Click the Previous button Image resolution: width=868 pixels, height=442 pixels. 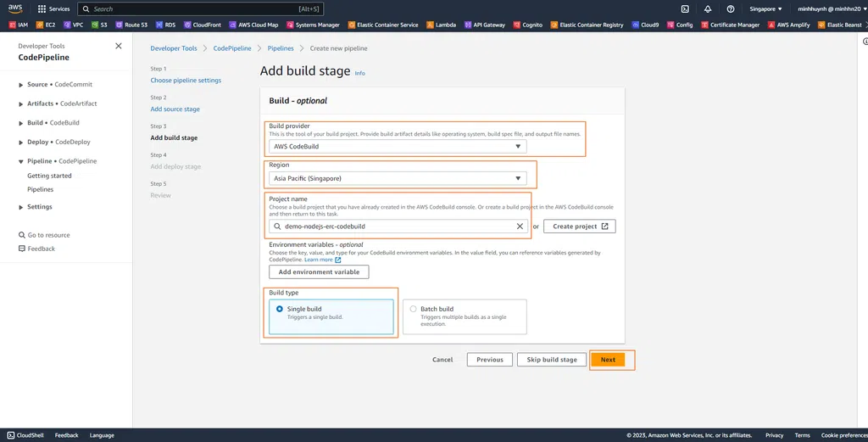(490, 360)
